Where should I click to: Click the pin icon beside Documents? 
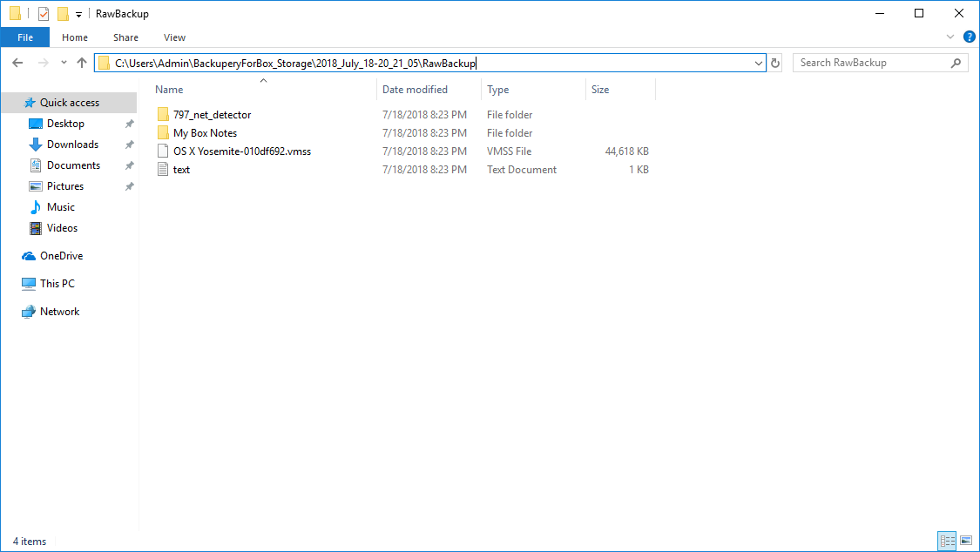coord(130,165)
